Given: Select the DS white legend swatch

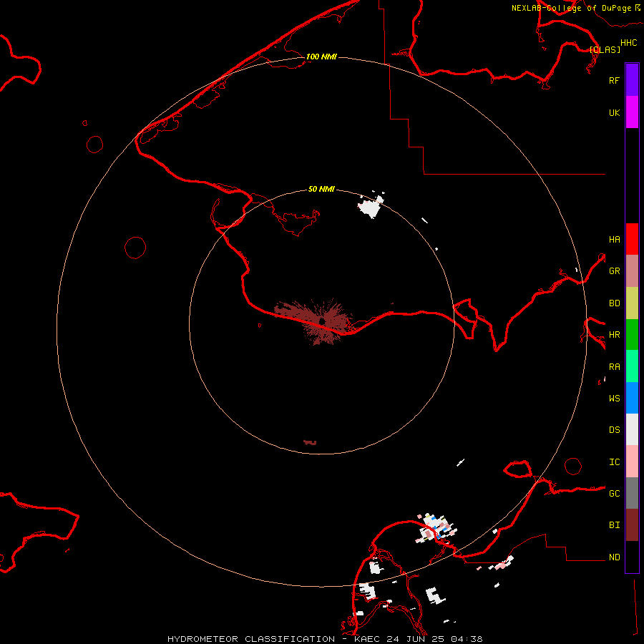Looking at the screenshot, I should pyautogui.click(x=632, y=429).
